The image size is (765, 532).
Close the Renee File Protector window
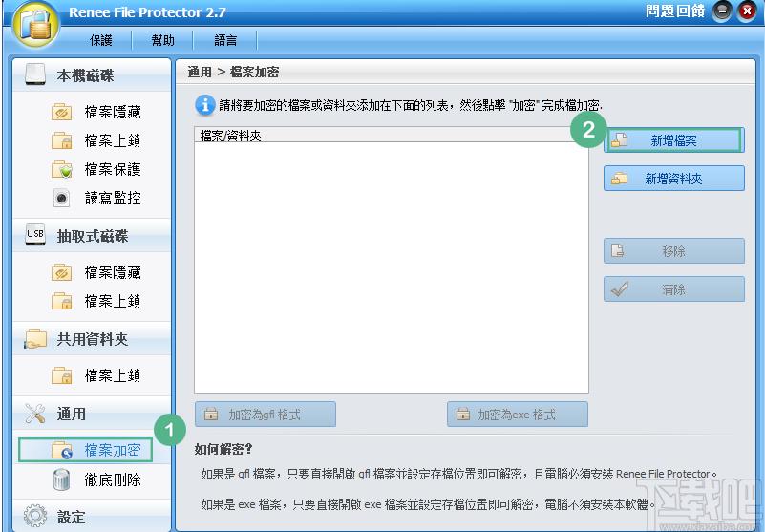click(x=747, y=11)
